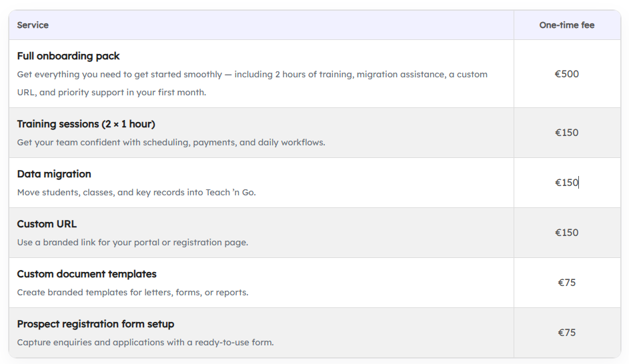Click the Data migration description text
The image size is (629, 364).
click(x=137, y=193)
